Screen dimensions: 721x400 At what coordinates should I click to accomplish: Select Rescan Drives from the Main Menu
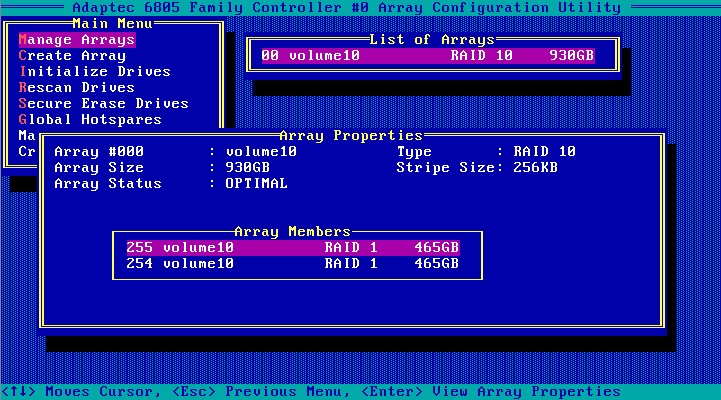tap(76, 88)
